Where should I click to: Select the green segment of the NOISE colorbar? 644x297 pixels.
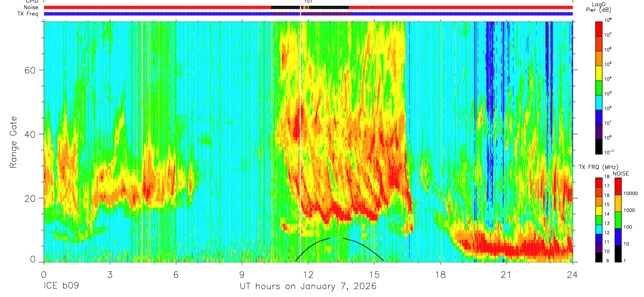point(618,219)
